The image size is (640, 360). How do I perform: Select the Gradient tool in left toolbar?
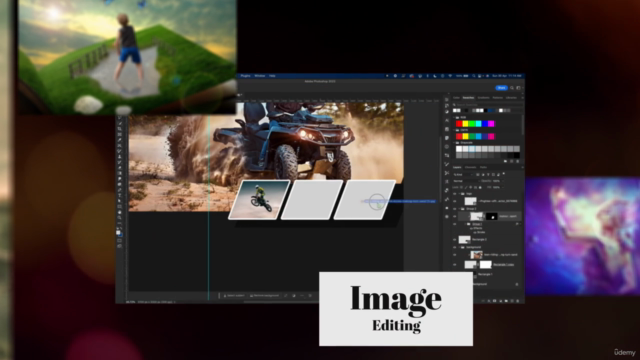tap(120, 173)
